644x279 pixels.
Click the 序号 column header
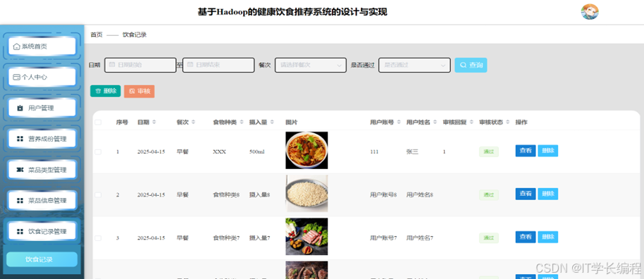pos(122,123)
